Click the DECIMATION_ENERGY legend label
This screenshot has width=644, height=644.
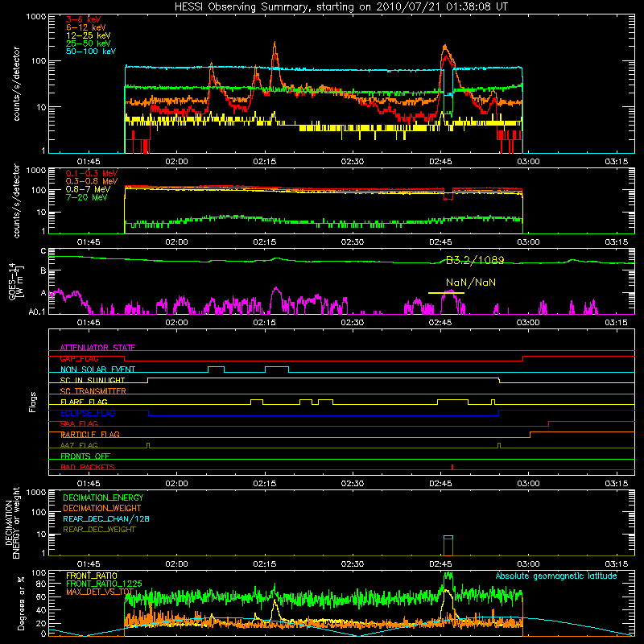[x=103, y=497]
